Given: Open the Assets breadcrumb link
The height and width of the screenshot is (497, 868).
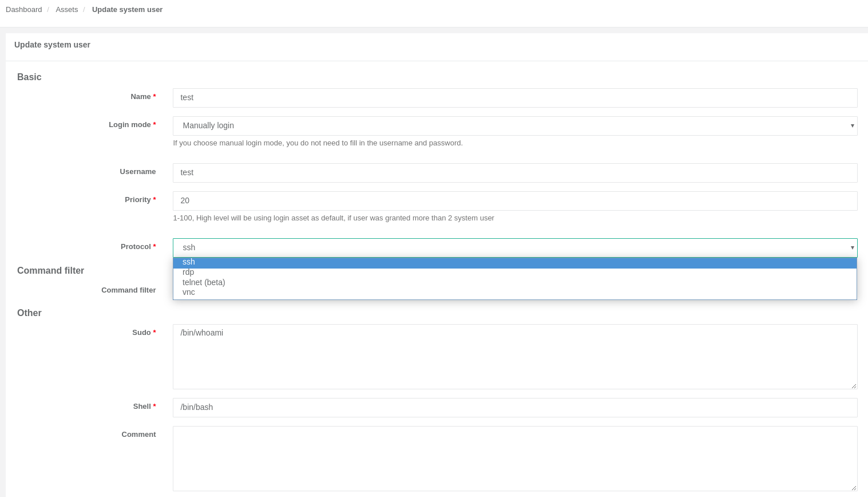Looking at the screenshot, I should coord(66,9).
